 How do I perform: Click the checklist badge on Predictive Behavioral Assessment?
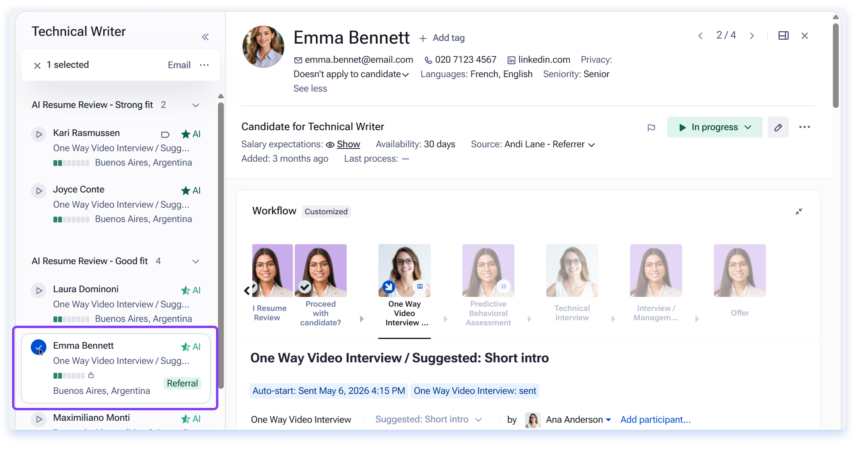point(504,286)
